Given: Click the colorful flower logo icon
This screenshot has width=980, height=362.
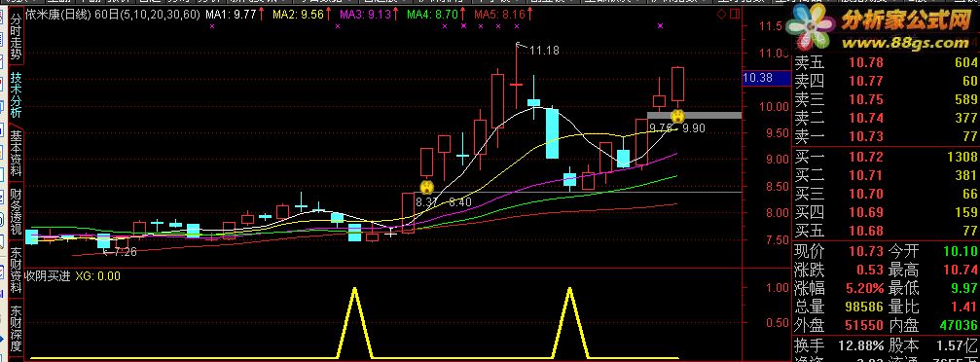Looking at the screenshot, I should (811, 29).
